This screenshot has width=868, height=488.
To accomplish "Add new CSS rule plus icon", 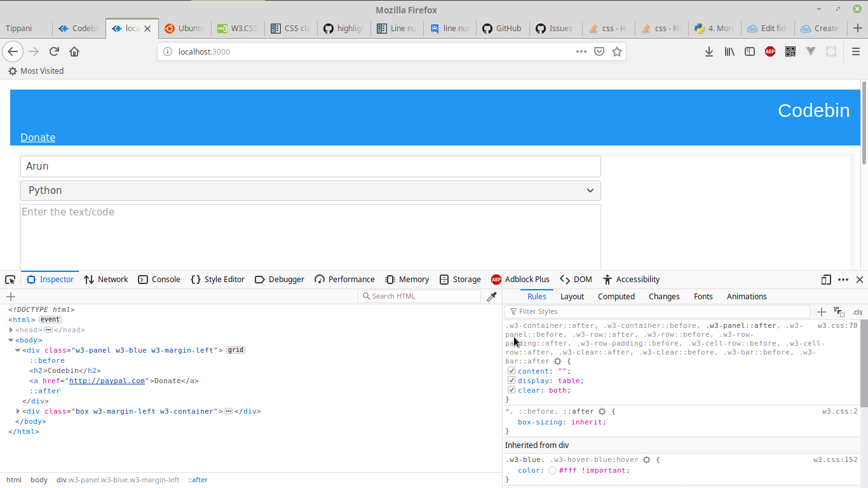I will (822, 311).
